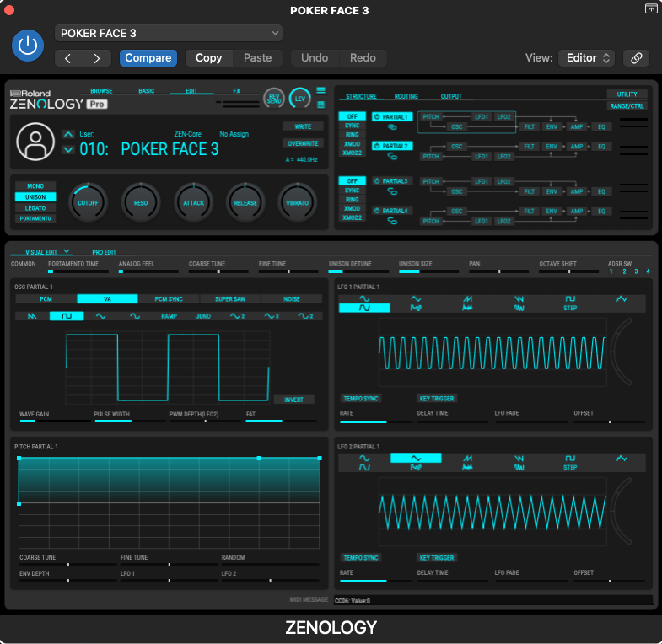
Task: Click the Compare button
Action: point(148,58)
